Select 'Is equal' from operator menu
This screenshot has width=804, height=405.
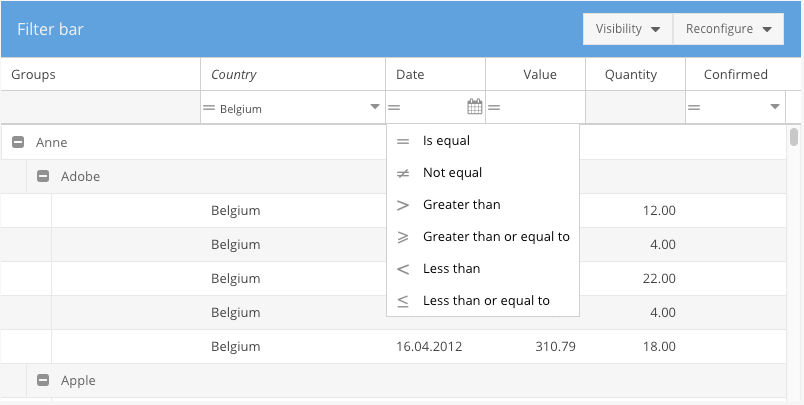[x=446, y=141]
